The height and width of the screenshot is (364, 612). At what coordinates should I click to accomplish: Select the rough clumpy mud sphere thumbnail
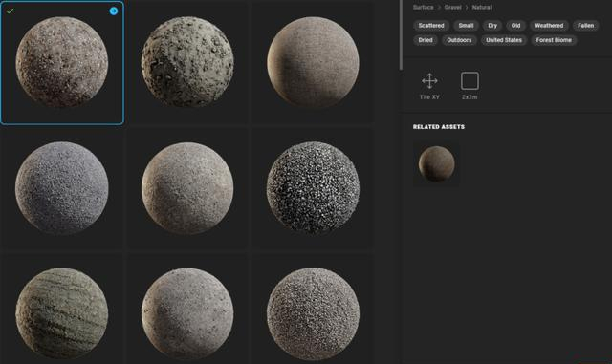187,62
